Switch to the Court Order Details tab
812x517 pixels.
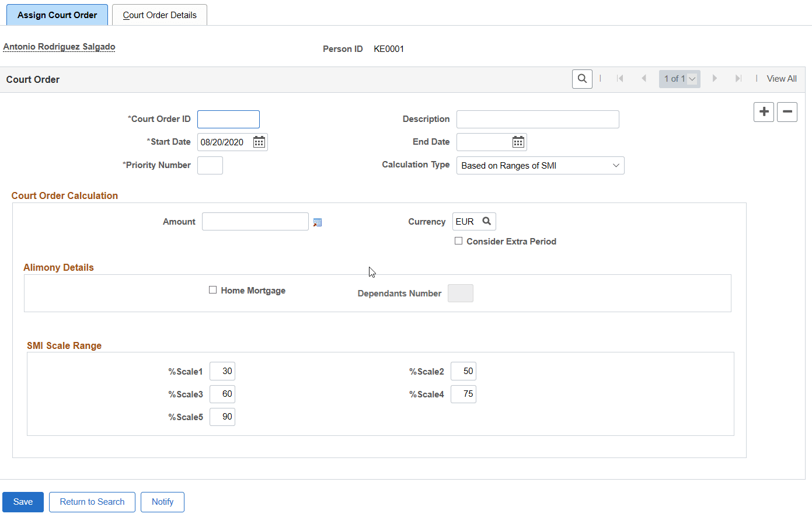coord(159,15)
